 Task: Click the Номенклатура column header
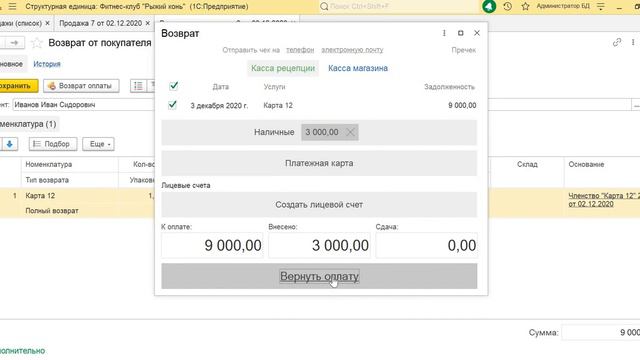[x=49, y=164]
